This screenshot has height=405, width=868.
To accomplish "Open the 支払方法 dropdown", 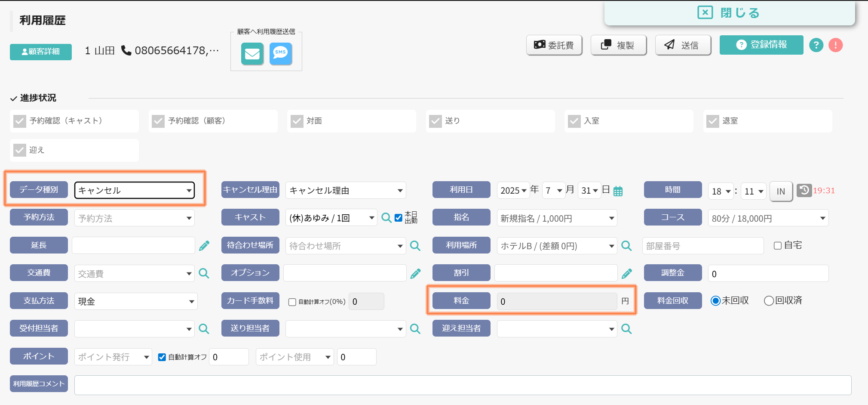I will pyautogui.click(x=136, y=301).
